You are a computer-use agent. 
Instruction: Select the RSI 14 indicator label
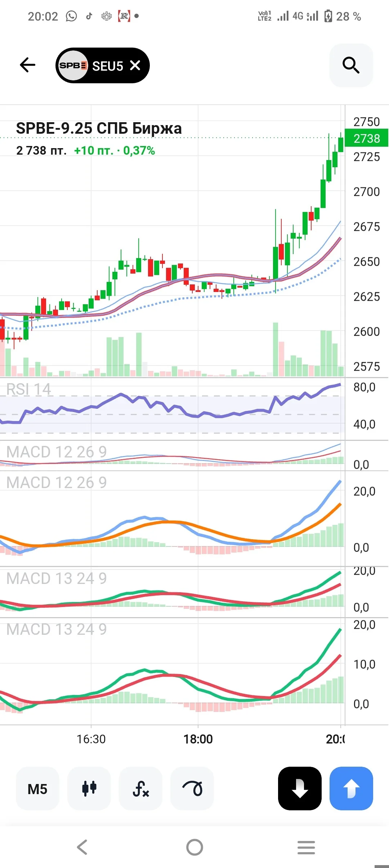click(x=29, y=389)
